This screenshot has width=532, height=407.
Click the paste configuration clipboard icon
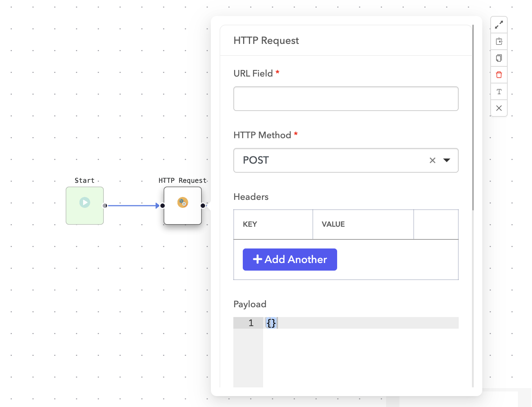click(499, 41)
